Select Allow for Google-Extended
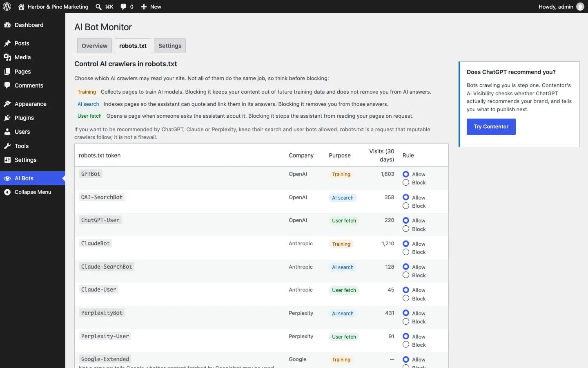The width and height of the screenshot is (588, 368). click(x=406, y=359)
